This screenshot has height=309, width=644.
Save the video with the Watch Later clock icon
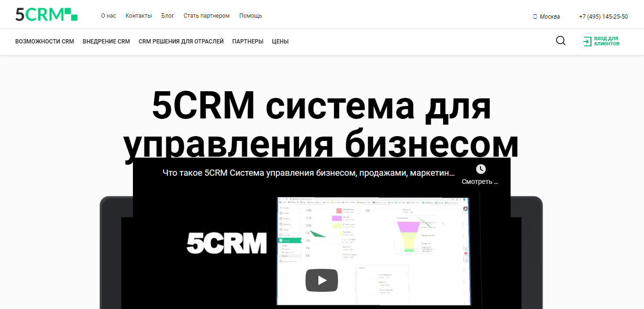(x=481, y=169)
